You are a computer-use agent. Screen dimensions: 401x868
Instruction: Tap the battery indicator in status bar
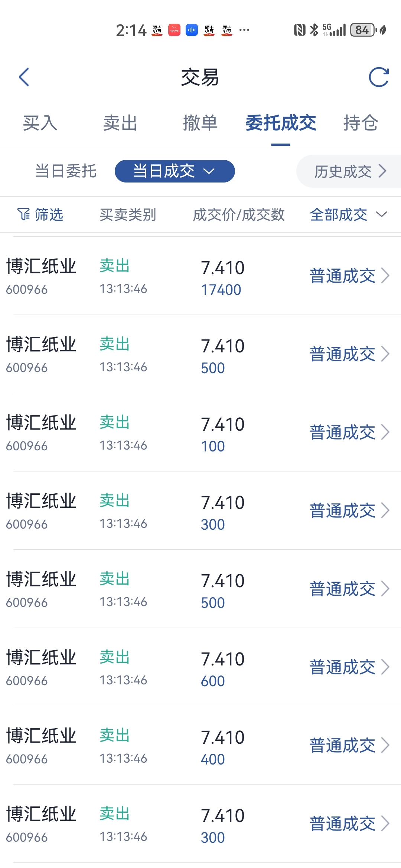[x=363, y=30]
